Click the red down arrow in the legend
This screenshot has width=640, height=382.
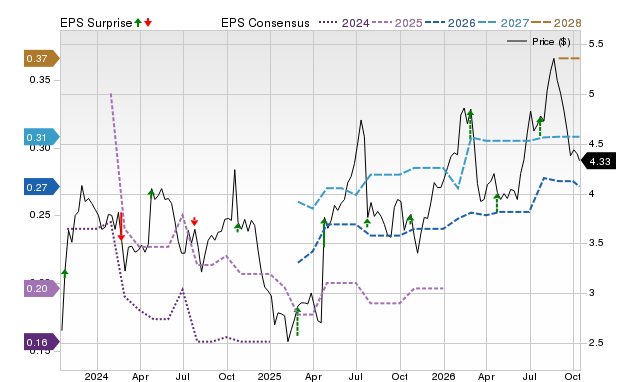click(x=148, y=23)
